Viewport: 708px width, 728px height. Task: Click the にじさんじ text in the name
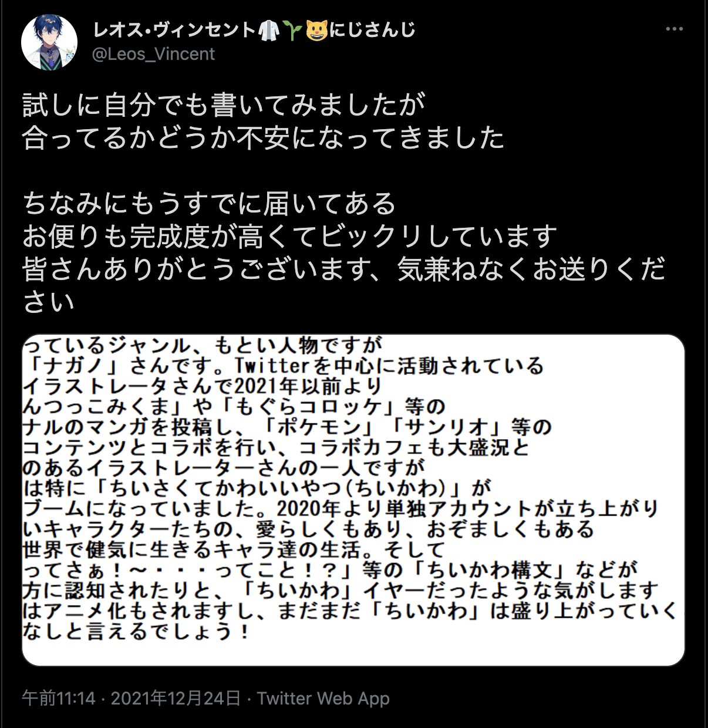click(372, 29)
